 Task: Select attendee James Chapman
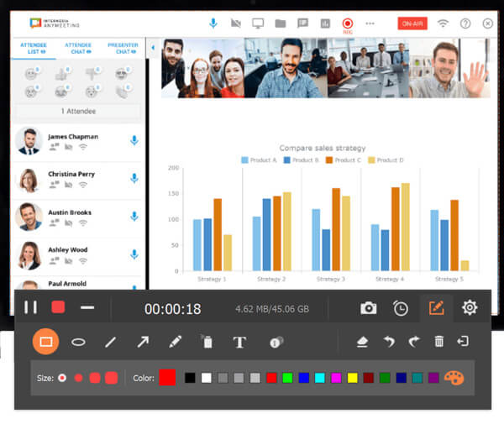[78, 141]
